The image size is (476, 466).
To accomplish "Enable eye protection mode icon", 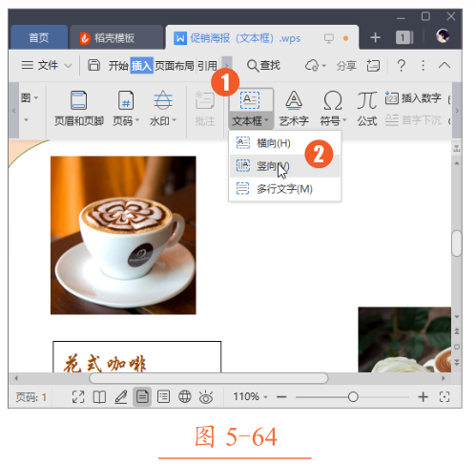I will tap(206, 397).
